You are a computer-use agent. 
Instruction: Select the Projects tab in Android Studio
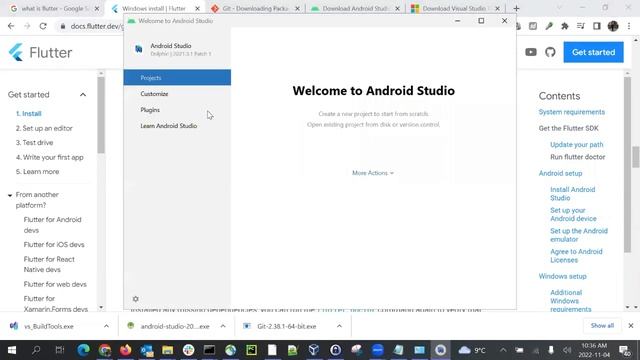(x=177, y=78)
